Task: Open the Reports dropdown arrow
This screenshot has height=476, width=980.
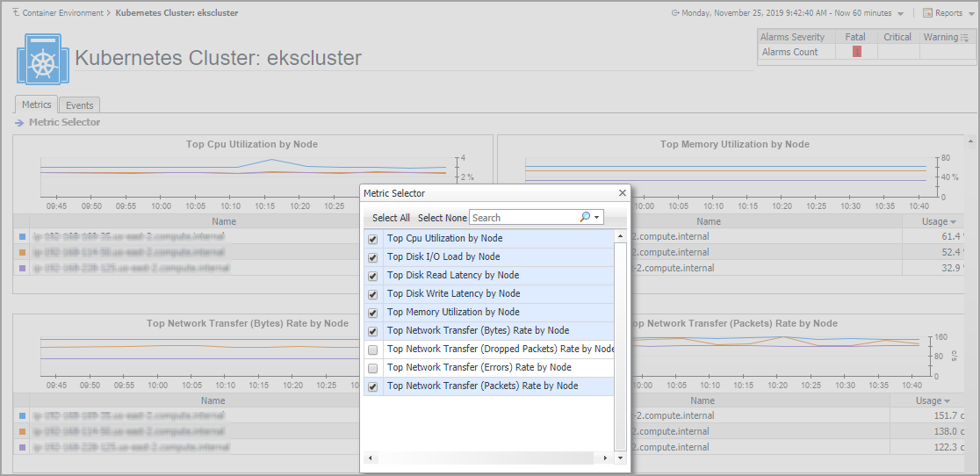Action: pyautogui.click(x=970, y=14)
